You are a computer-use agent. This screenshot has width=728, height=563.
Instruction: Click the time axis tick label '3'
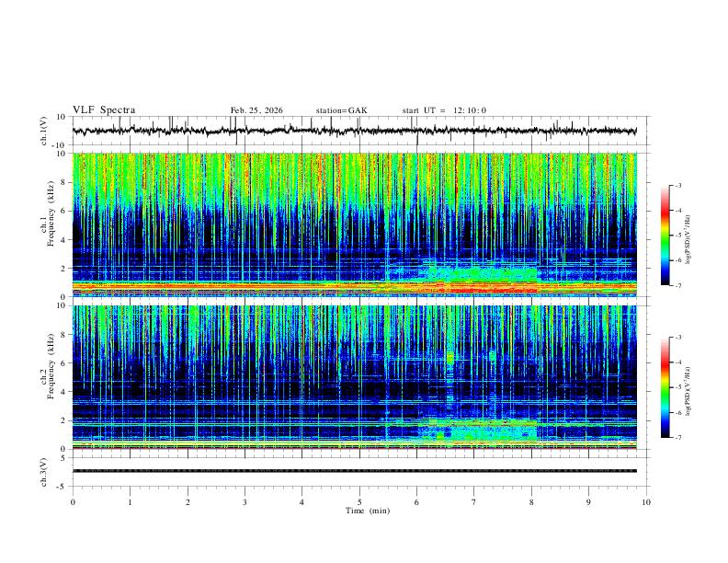click(245, 502)
